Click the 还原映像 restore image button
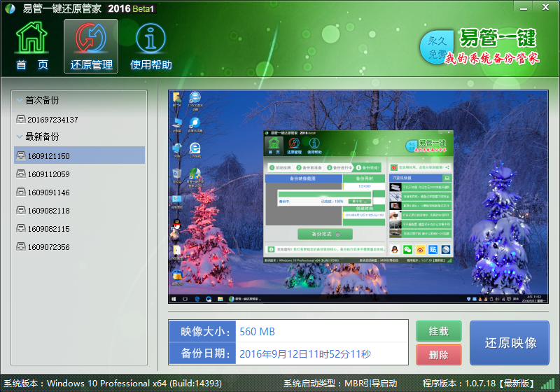Viewport: 560px width, 392px height. 510,343
